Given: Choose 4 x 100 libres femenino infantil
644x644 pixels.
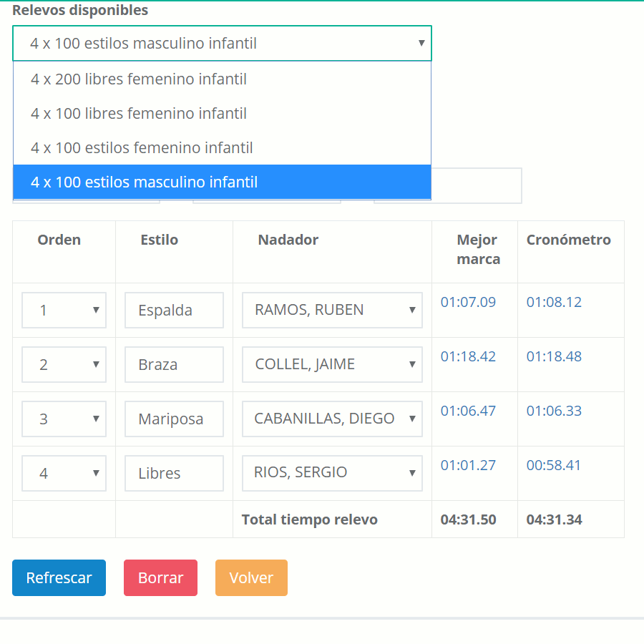Looking at the screenshot, I should click(x=223, y=113).
